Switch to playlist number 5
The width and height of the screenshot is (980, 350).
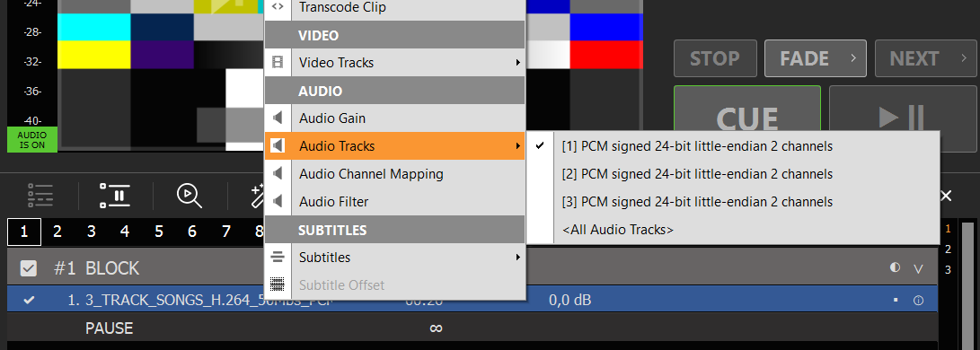pyautogui.click(x=159, y=232)
